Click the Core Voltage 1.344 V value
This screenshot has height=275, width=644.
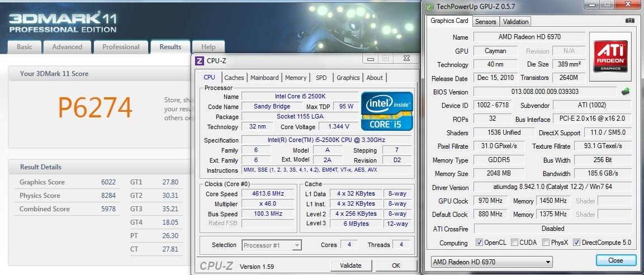[339, 126]
